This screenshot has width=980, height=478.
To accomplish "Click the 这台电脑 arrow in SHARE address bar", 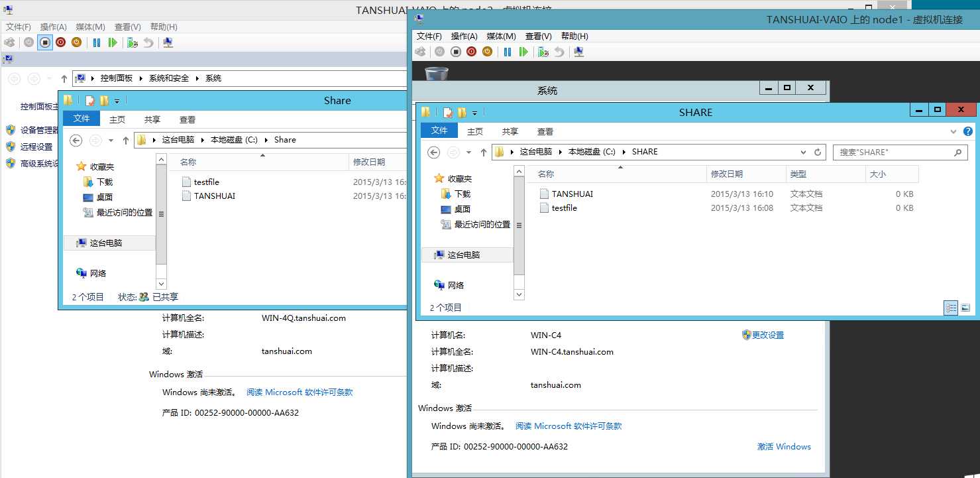I will [x=561, y=152].
